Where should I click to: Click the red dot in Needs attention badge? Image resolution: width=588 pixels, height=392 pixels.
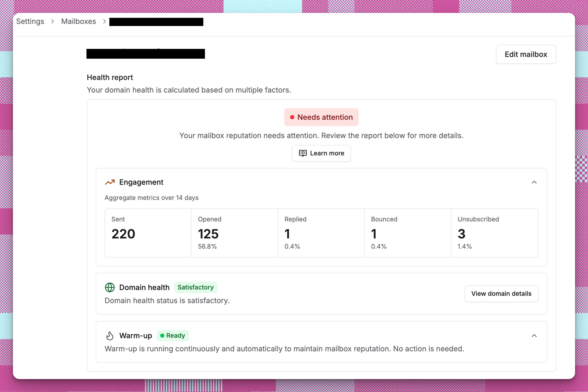pyautogui.click(x=292, y=117)
